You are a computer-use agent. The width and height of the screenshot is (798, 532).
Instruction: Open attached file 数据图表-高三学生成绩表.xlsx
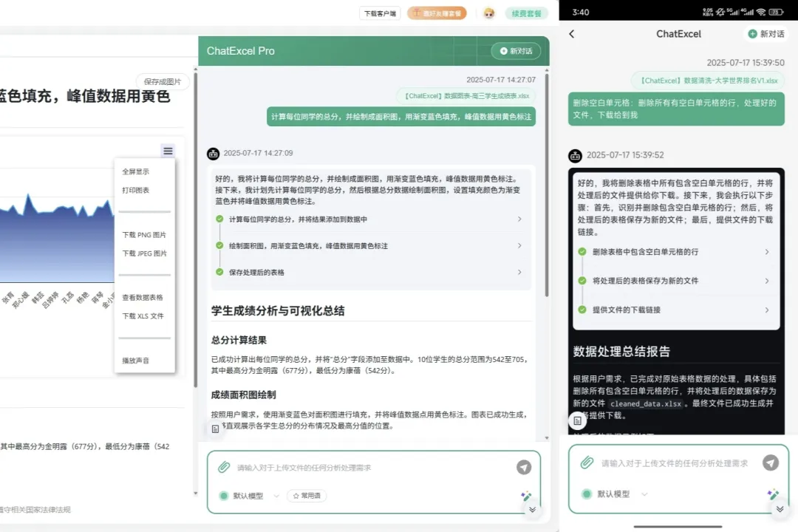466,96
